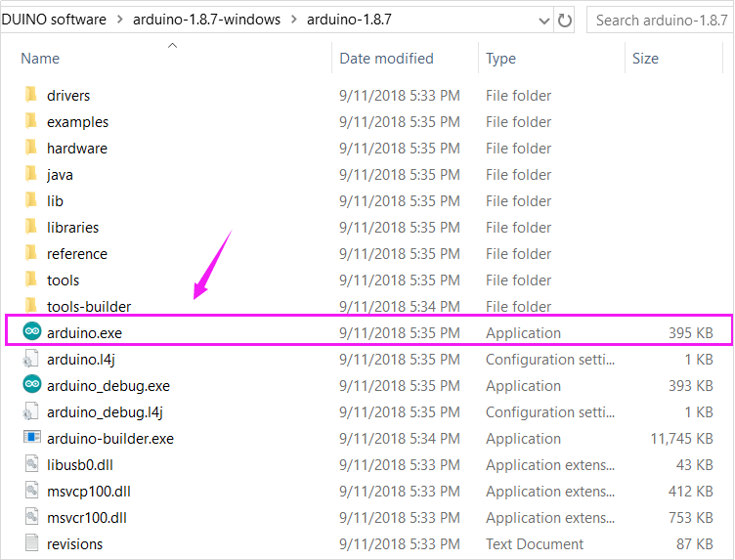
Task: Click the 412 KB size value
Action: tap(690, 492)
